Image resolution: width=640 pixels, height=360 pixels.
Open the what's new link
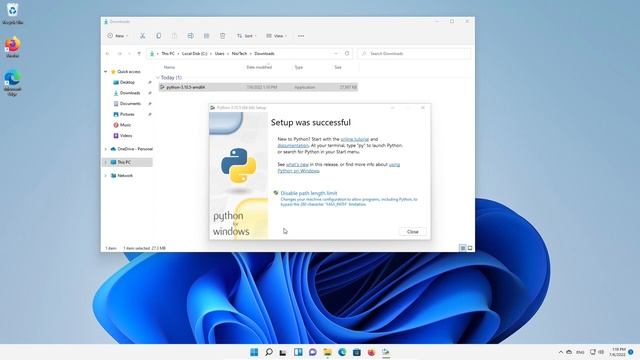pos(297,164)
